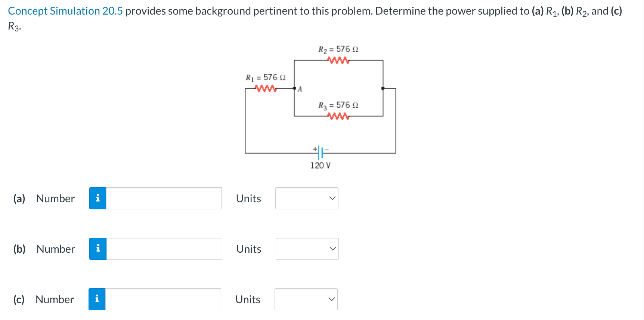Click inside the (c) Number input field
The width and height of the screenshot is (644, 320).
click(x=162, y=299)
